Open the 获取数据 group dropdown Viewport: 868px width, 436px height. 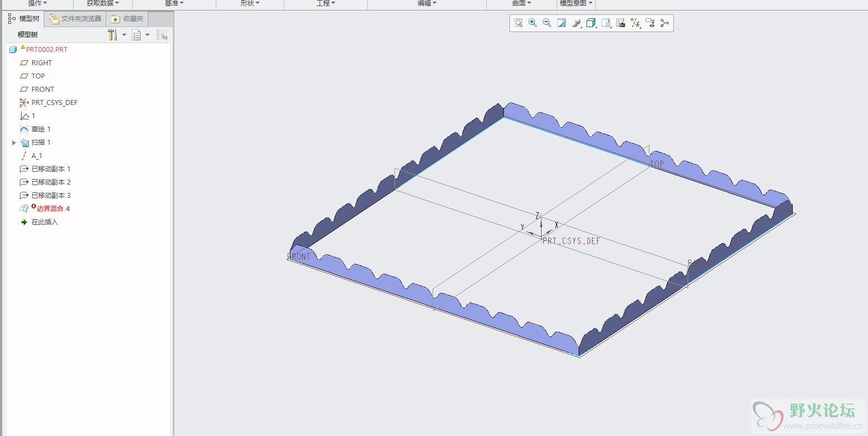(x=103, y=3)
